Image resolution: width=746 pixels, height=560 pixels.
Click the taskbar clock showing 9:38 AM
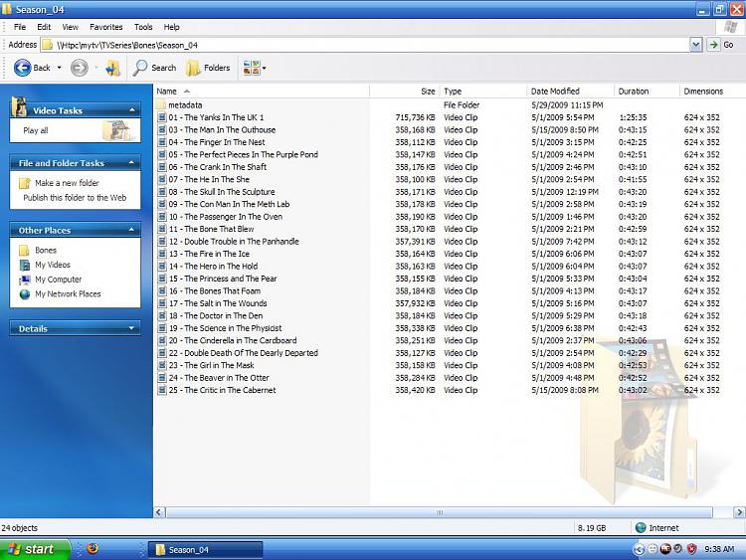click(719, 549)
